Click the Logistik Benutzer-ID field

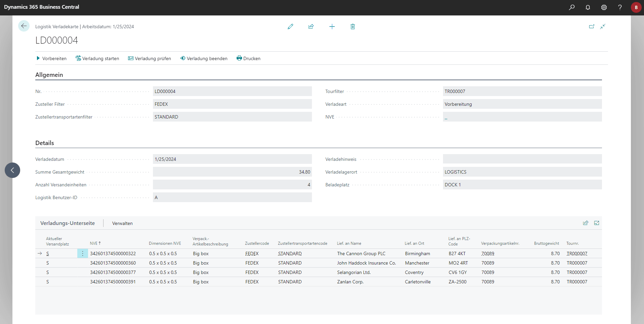(232, 197)
